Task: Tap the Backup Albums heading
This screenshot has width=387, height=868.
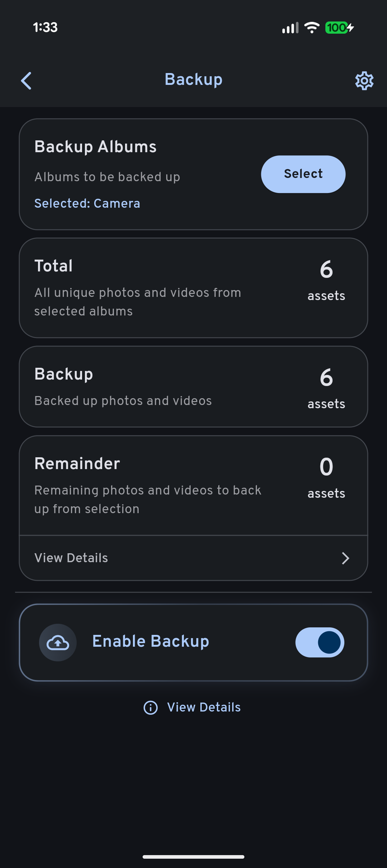Action: click(x=95, y=147)
